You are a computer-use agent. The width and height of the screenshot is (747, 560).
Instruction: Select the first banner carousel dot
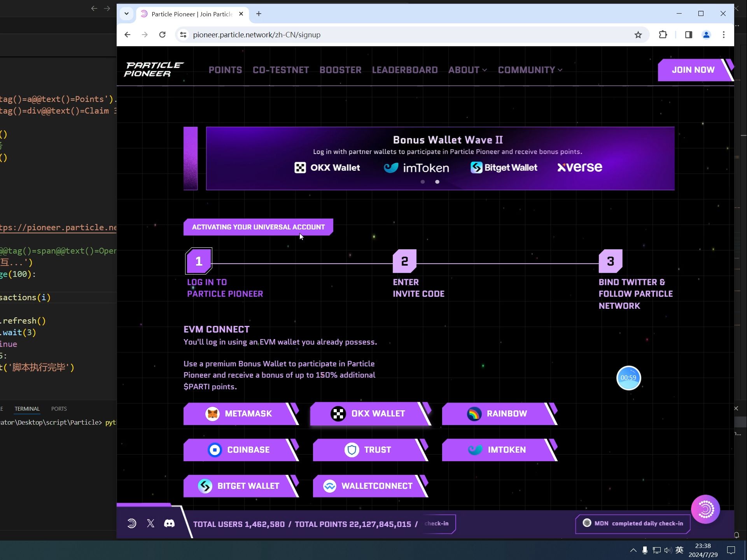point(423,182)
